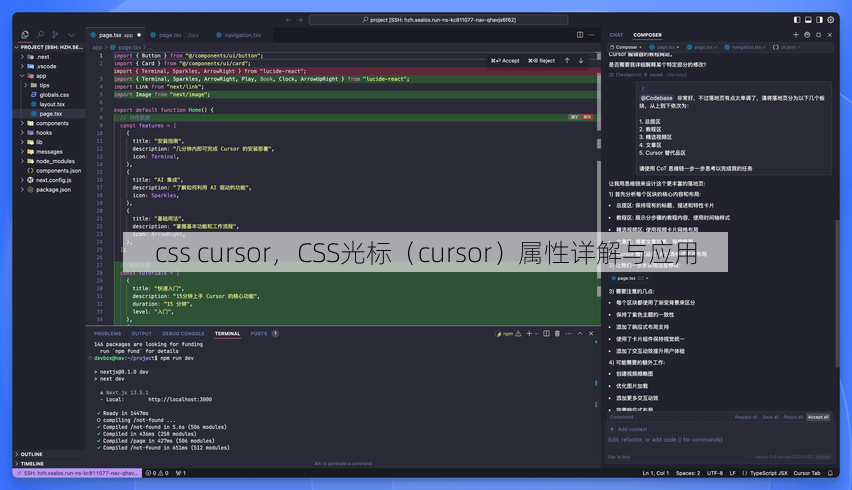Open the editor More Actions menu

point(591,35)
